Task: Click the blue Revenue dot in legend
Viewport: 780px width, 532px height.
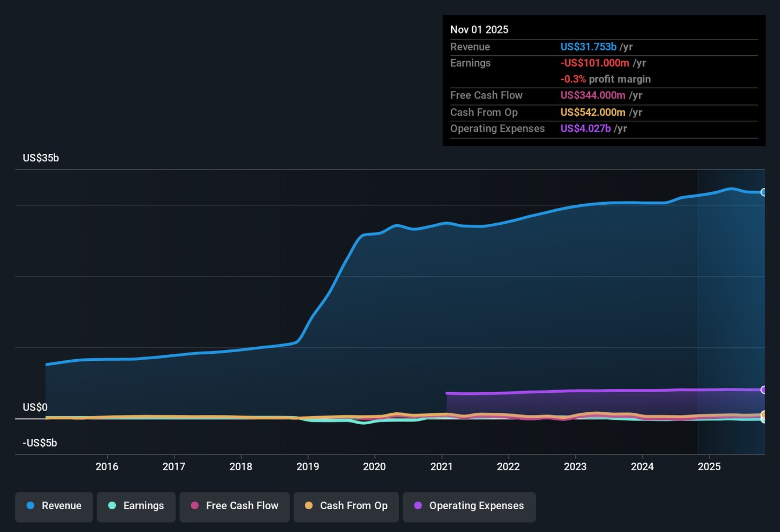Action: click(30, 505)
